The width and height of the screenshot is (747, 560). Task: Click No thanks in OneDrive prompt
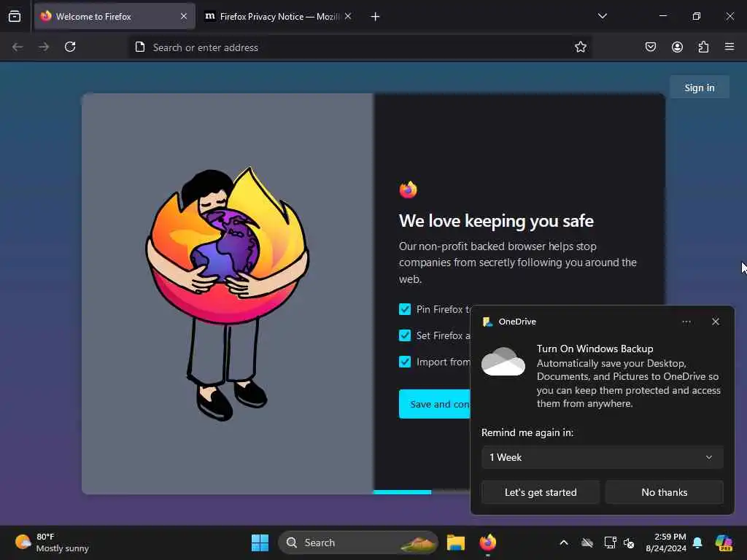tap(664, 492)
